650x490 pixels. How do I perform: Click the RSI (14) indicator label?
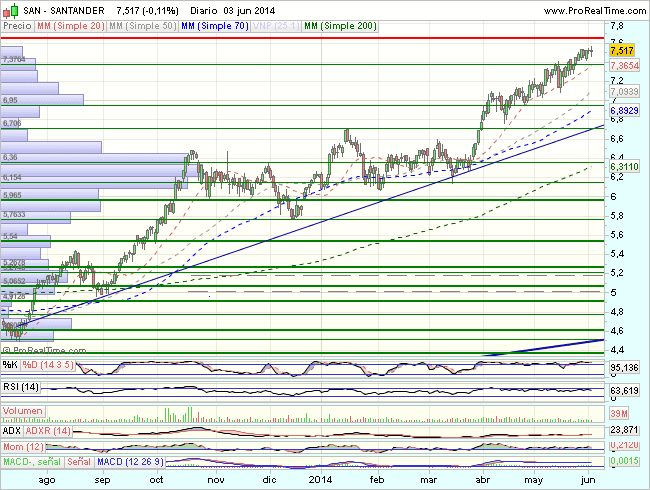click(21, 385)
